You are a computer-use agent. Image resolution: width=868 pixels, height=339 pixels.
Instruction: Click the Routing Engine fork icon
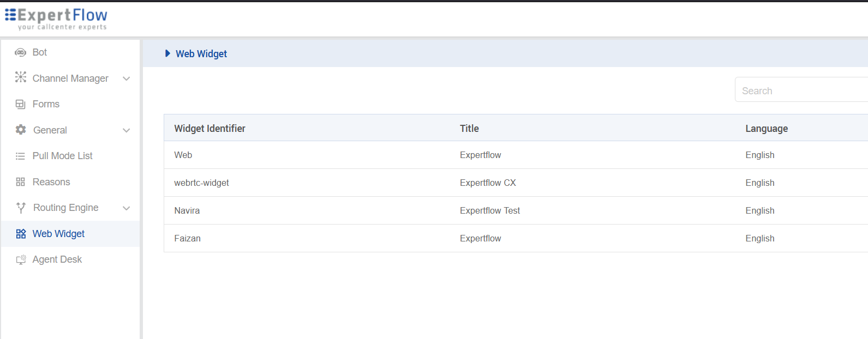(21, 208)
